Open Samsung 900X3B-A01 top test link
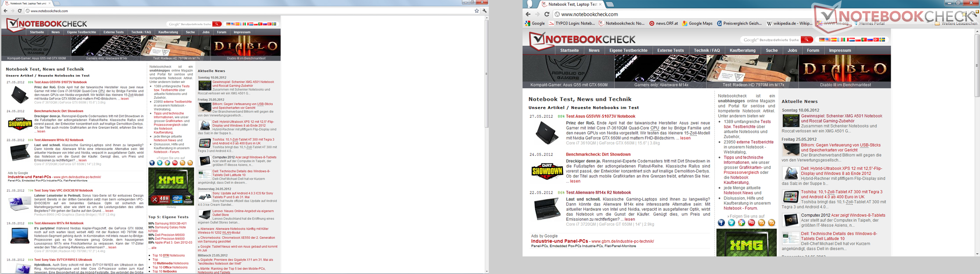The height and width of the screenshot is (274, 980). (170, 224)
